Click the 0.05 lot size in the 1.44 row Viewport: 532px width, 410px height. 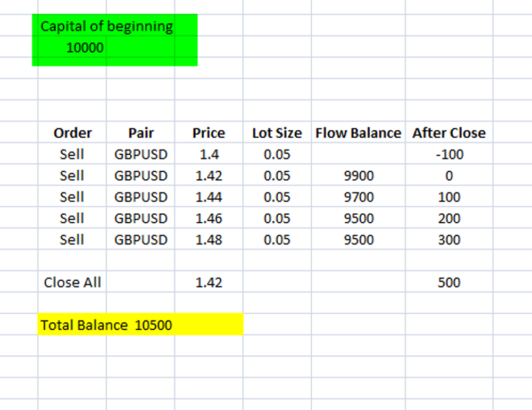point(277,197)
